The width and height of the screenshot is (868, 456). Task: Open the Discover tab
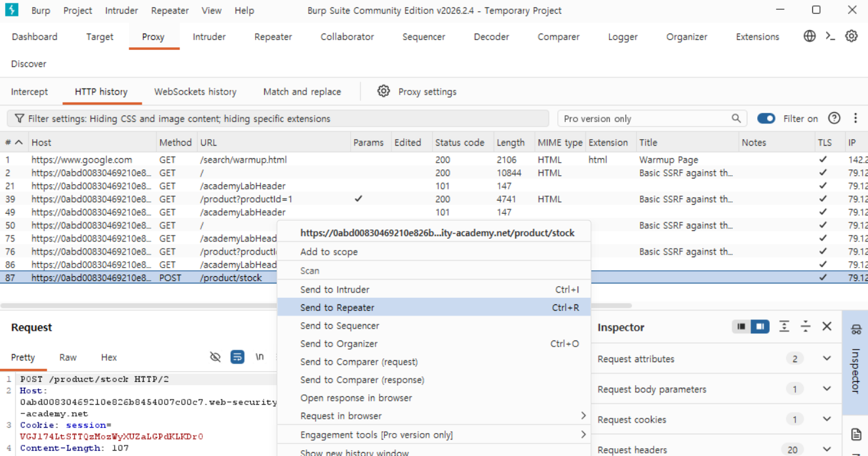tap(29, 64)
